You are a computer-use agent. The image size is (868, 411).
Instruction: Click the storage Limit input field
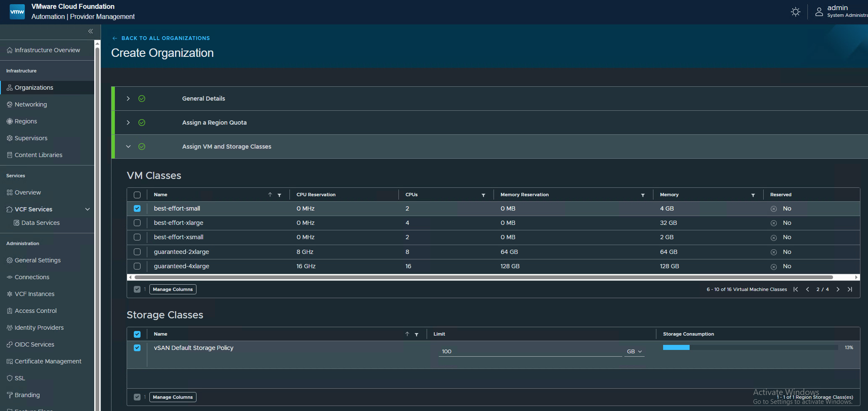[x=530, y=352]
